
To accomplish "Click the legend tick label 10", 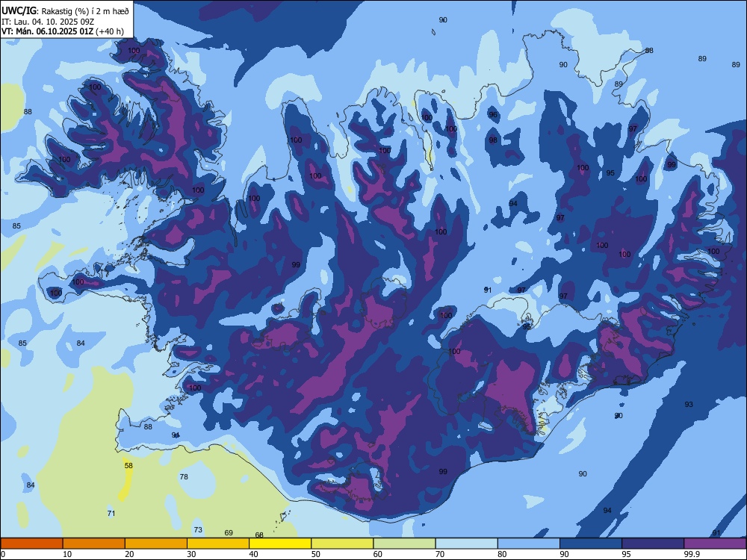I will pyautogui.click(x=67, y=554).
